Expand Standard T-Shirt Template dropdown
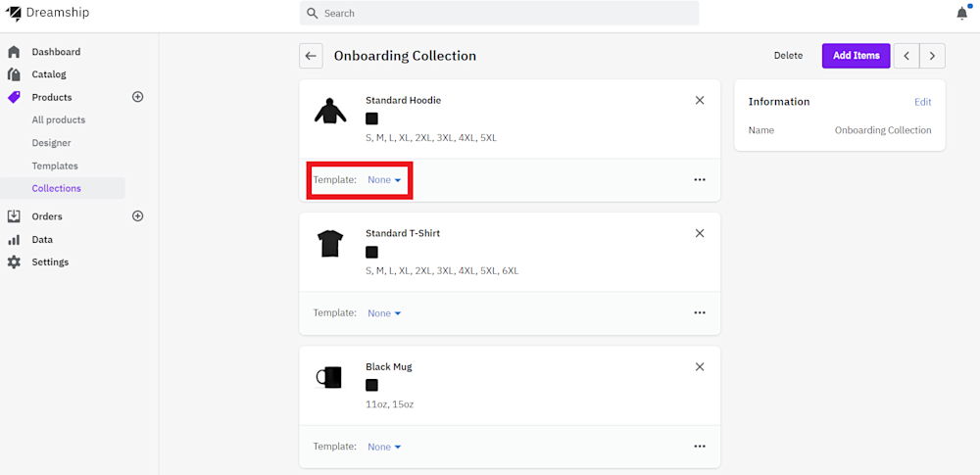Viewport: 980px width, 475px height. click(x=384, y=313)
